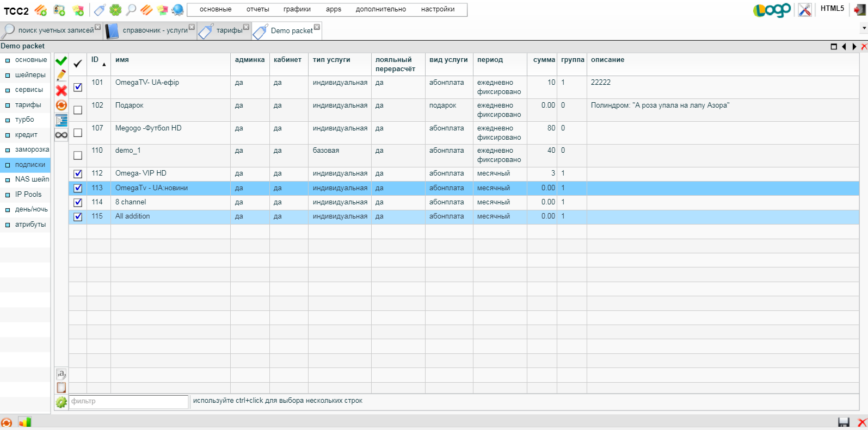This screenshot has width=868, height=430.
Task: Click the green checkmark apply icon in table toolbar
Action: [61, 60]
